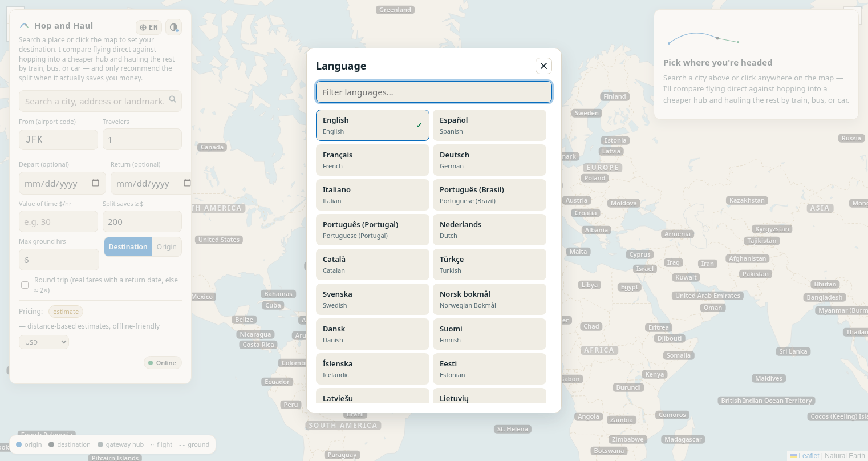Select Türkçe (Turkish)
The height and width of the screenshot is (461, 868).
click(x=489, y=264)
